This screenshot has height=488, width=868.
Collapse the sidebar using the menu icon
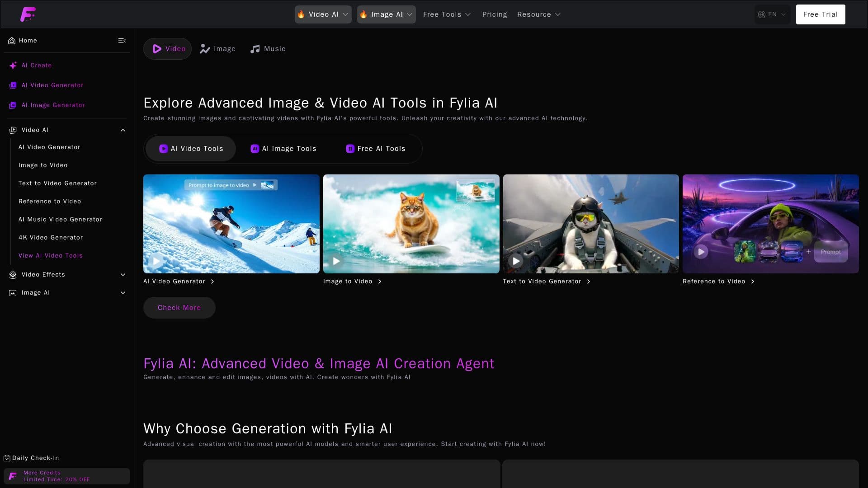pyautogui.click(x=122, y=41)
